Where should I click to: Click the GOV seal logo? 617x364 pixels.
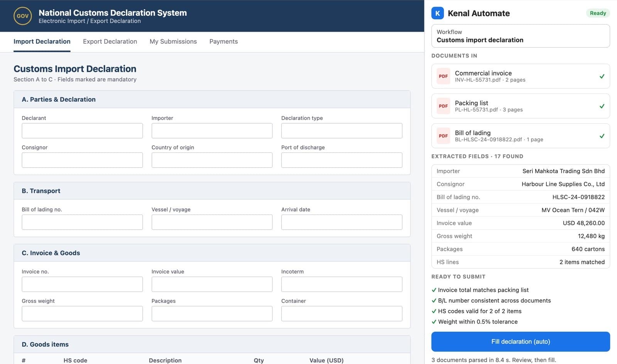pos(23,16)
